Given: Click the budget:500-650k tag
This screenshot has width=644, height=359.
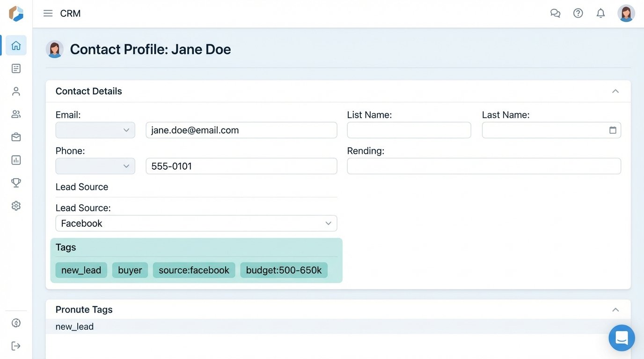Looking at the screenshot, I should (x=284, y=270).
